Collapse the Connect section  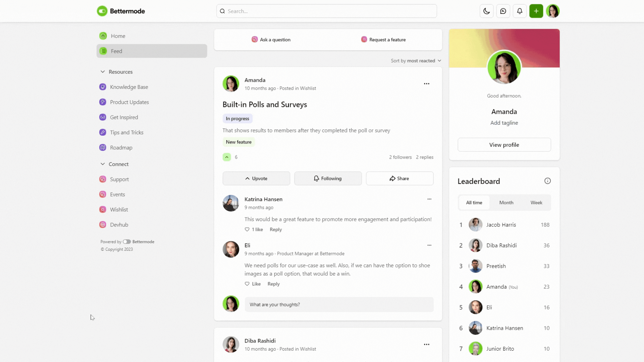[x=103, y=164]
